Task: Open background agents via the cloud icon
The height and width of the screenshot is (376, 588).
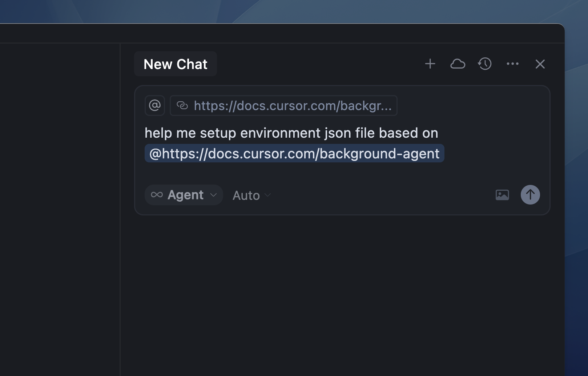Action: pyautogui.click(x=458, y=64)
